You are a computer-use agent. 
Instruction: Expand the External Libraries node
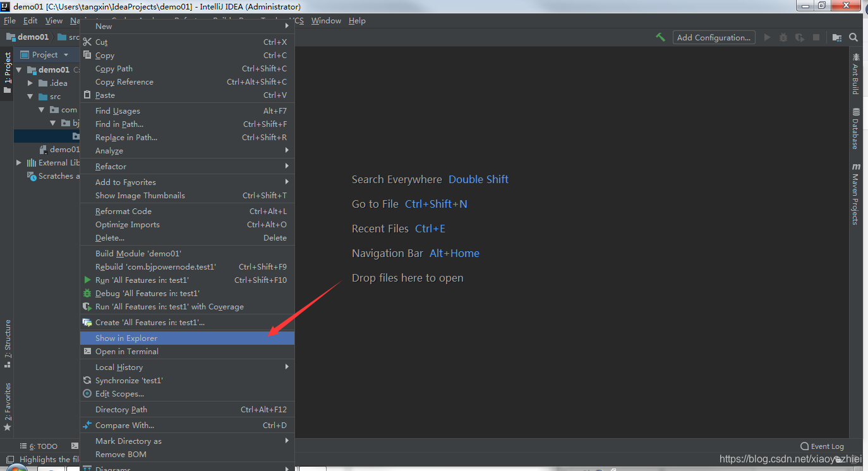click(19, 163)
